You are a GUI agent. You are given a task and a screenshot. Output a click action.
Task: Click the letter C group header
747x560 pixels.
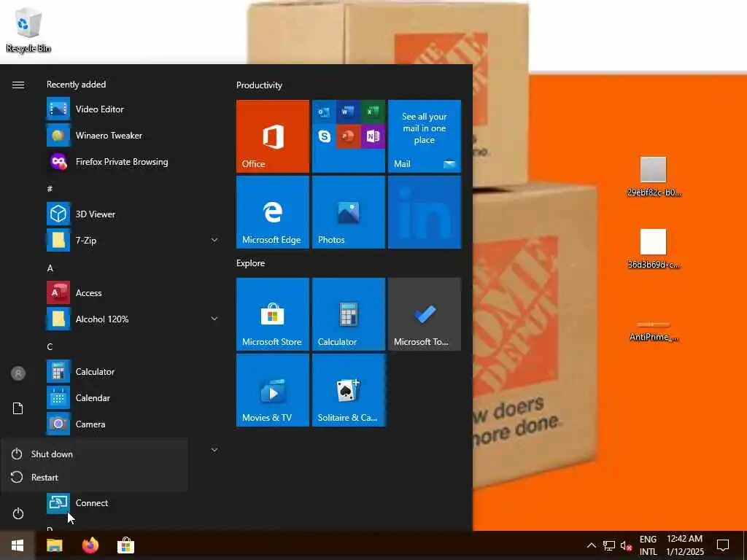click(50, 347)
